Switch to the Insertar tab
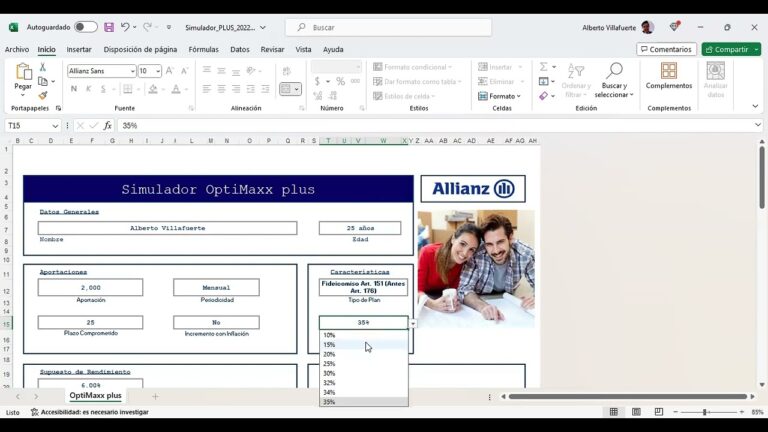Screen dimensions: 768x432 [x=79, y=49]
